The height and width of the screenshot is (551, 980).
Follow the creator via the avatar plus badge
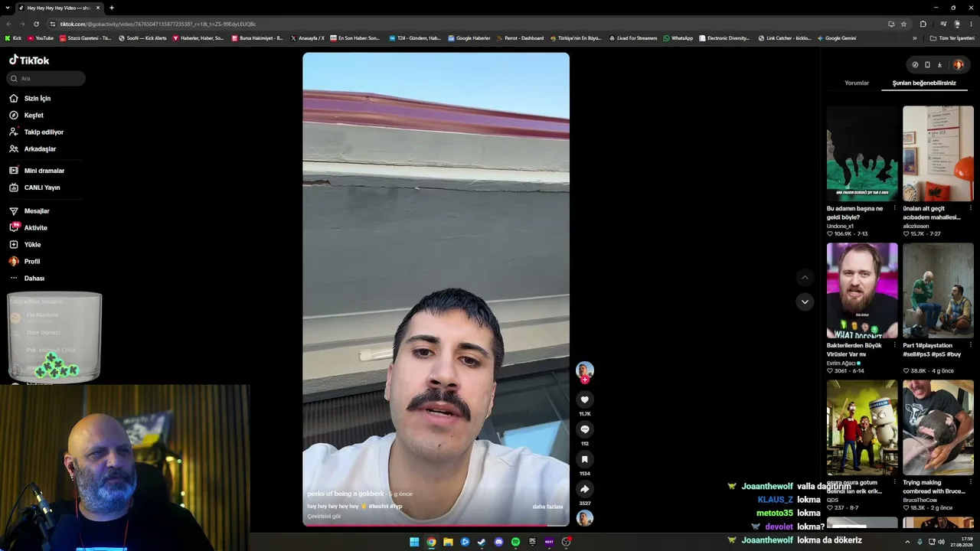tap(585, 380)
